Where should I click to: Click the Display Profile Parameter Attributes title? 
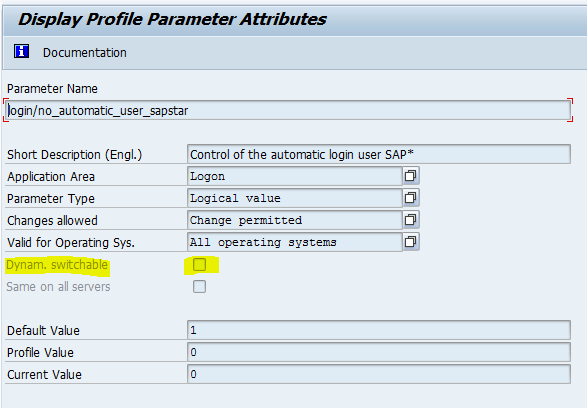click(173, 19)
